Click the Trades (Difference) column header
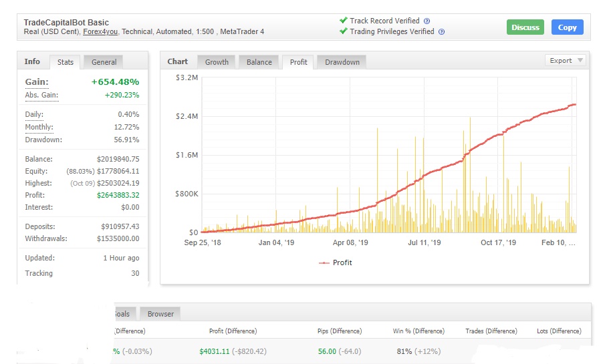The height and width of the screenshot is (364, 603). click(x=491, y=331)
